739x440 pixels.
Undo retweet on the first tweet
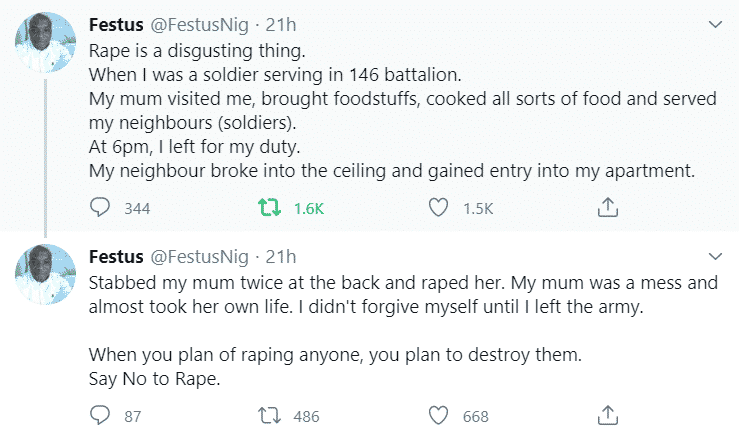click(268, 208)
